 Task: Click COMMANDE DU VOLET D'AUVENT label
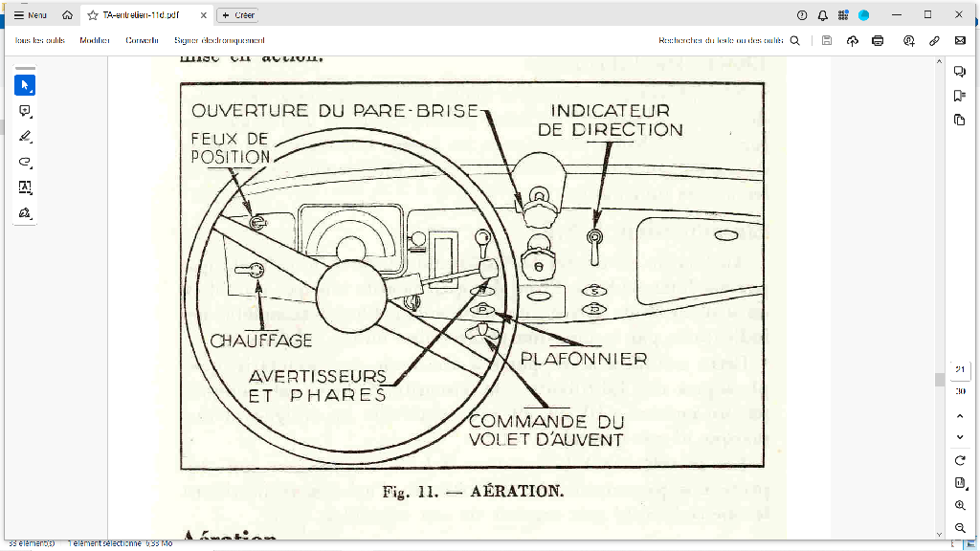click(x=546, y=430)
